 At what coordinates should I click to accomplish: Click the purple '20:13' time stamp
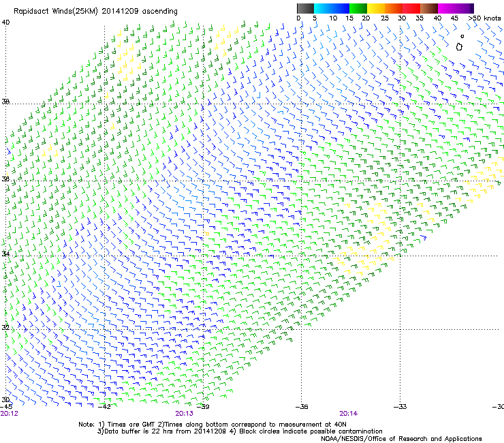pyautogui.click(x=184, y=414)
